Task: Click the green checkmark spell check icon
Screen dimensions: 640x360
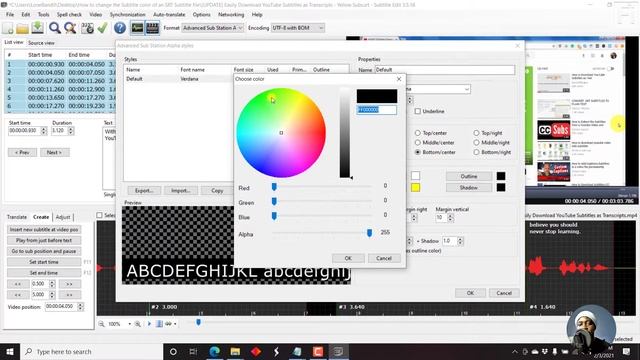Action: (x=102, y=28)
